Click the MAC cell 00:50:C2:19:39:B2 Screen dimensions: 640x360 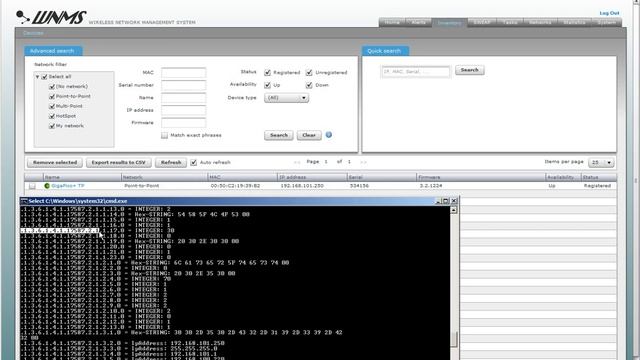click(235, 186)
